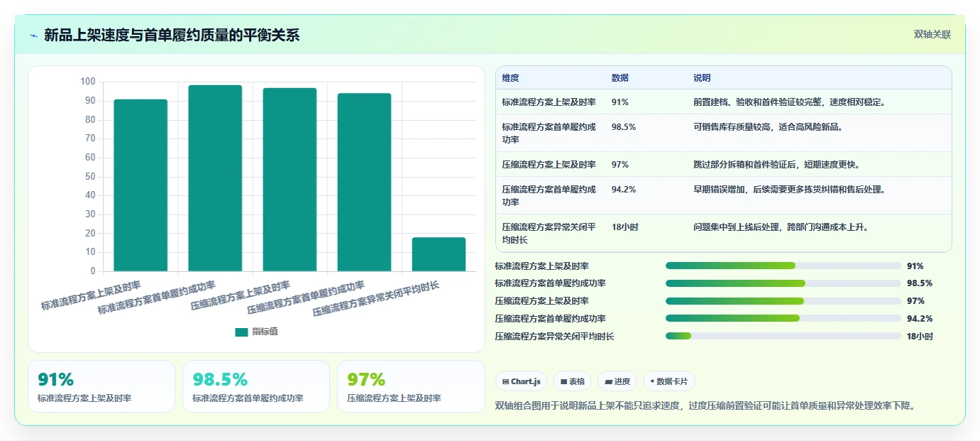
Task: Click the 指标值 legend color swatch
Action: coord(242,332)
